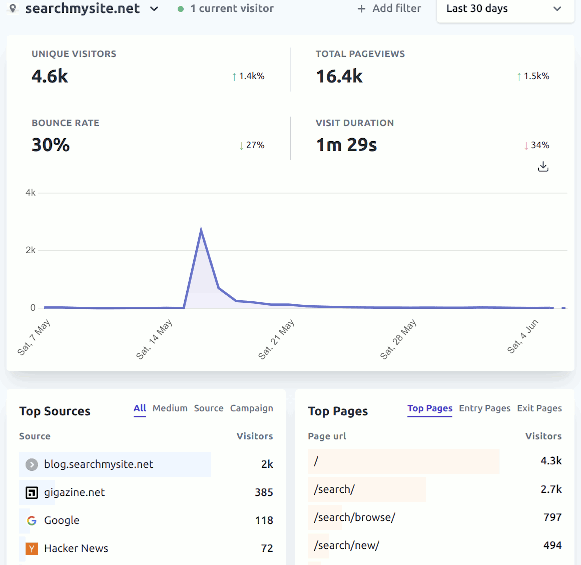Screen dimensions: 581x565
Task: Click the Hacker News source link
Action: [x=76, y=548]
